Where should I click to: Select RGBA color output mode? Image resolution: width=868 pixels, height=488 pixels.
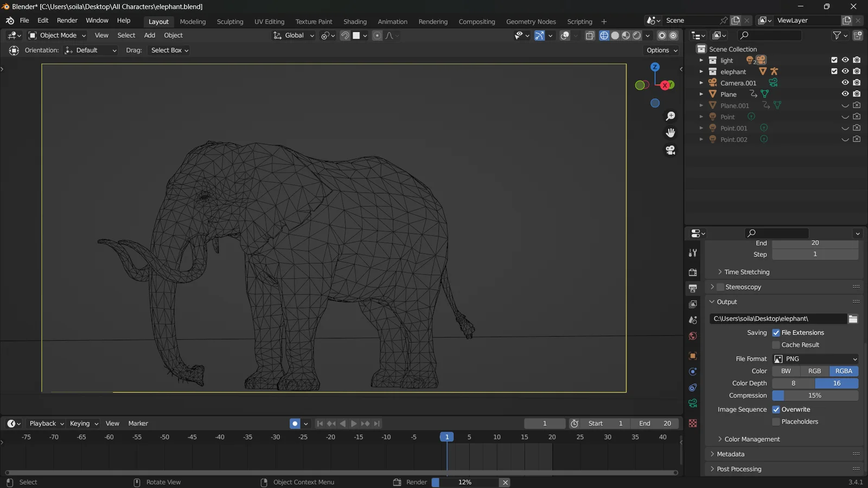click(x=844, y=371)
